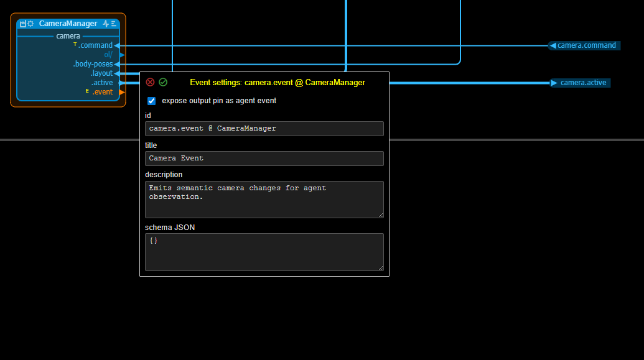Click into the schema JSON text area
The height and width of the screenshot is (360, 644).
pyautogui.click(x=264, y=252)
